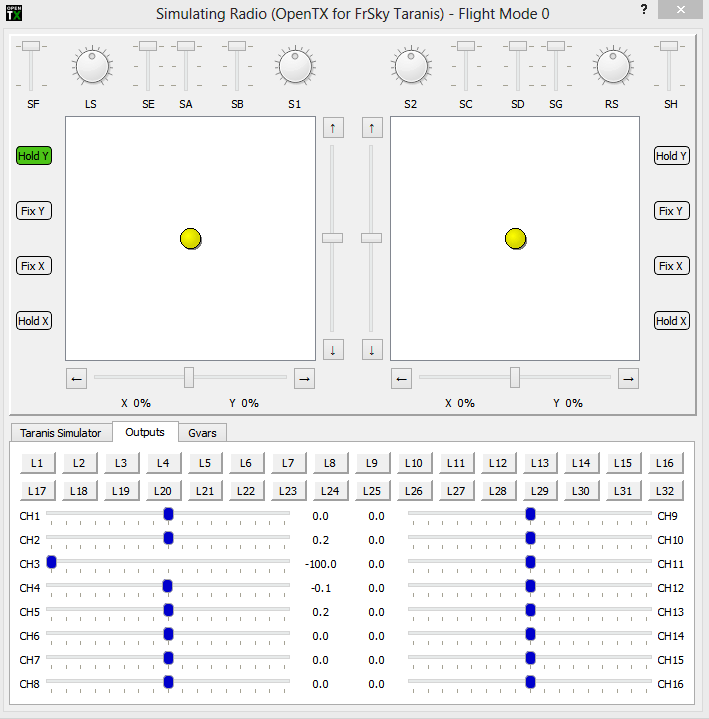Click left stick horizontal trim thumb
The height and width of the screenshot is (719, 709).
pos(189,377)
